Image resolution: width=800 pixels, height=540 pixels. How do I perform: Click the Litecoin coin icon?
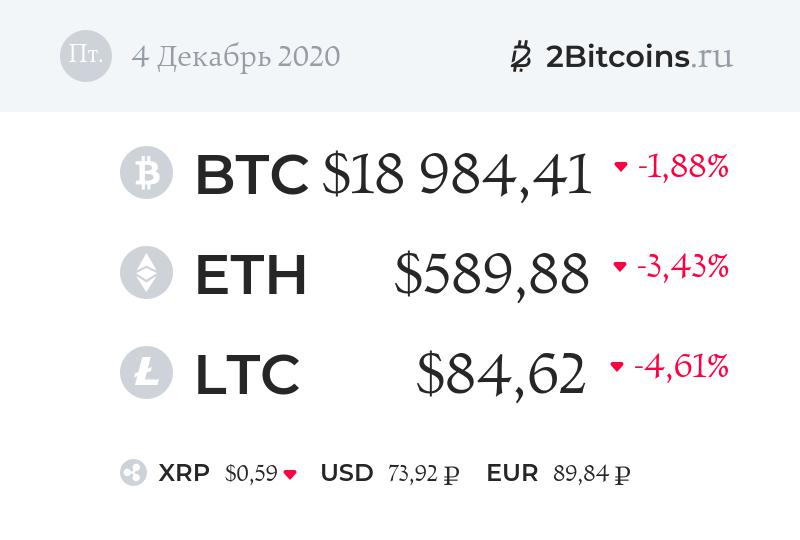(x=146, y=372)
